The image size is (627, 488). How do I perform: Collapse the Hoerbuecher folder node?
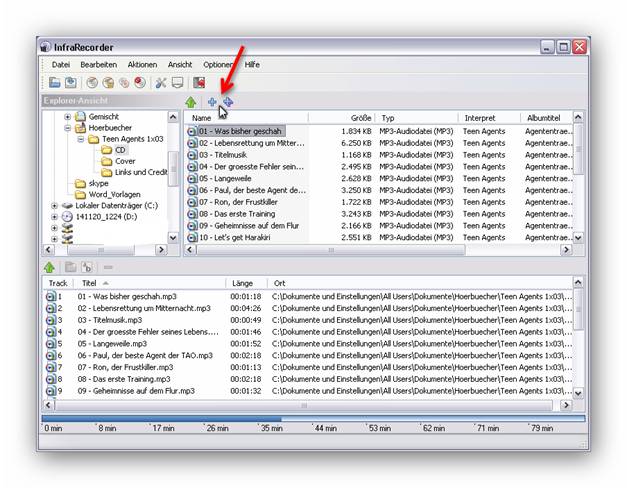[x=67, y=128]
